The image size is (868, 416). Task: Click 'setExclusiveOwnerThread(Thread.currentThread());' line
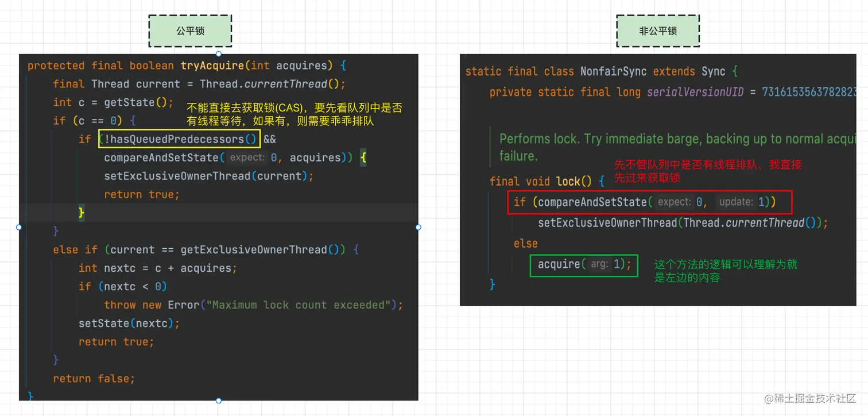[x=683, y=222]
